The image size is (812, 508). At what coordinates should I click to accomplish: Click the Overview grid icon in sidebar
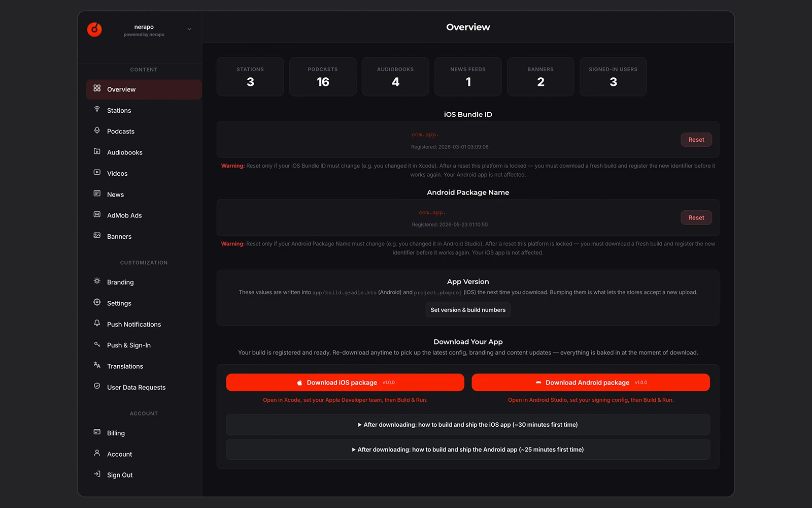point(97,88)
